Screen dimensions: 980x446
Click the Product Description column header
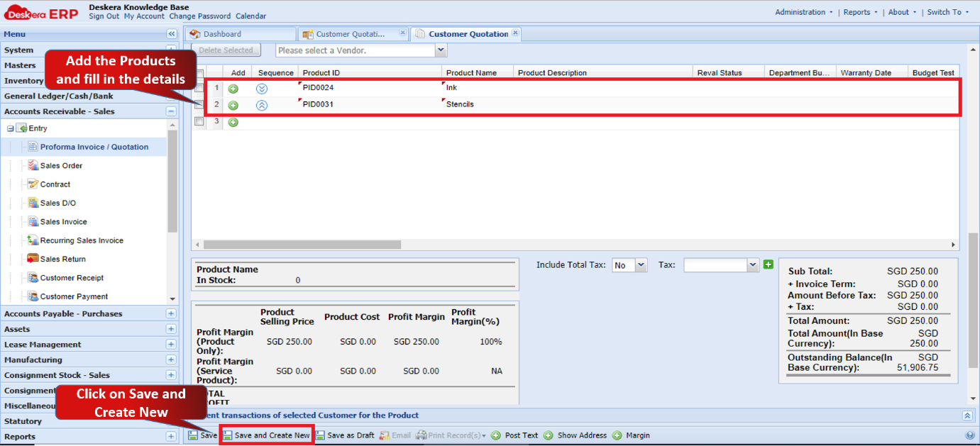603,73
